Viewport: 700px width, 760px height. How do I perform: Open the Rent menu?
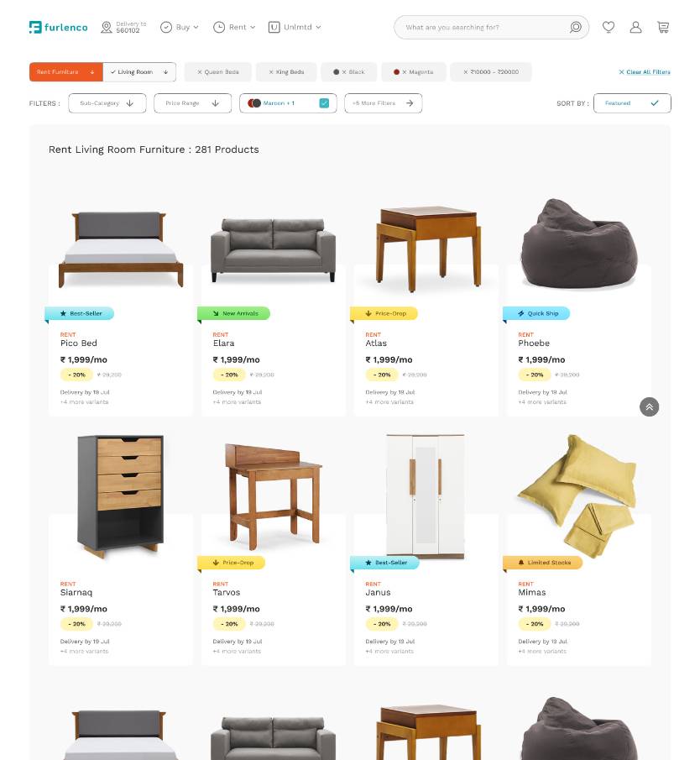pos(234,27)
